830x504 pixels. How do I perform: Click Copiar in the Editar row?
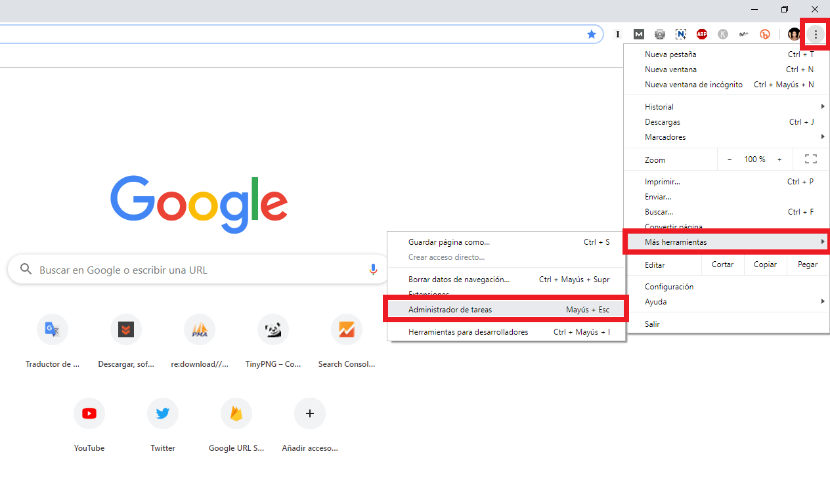(x=765, y=264)
